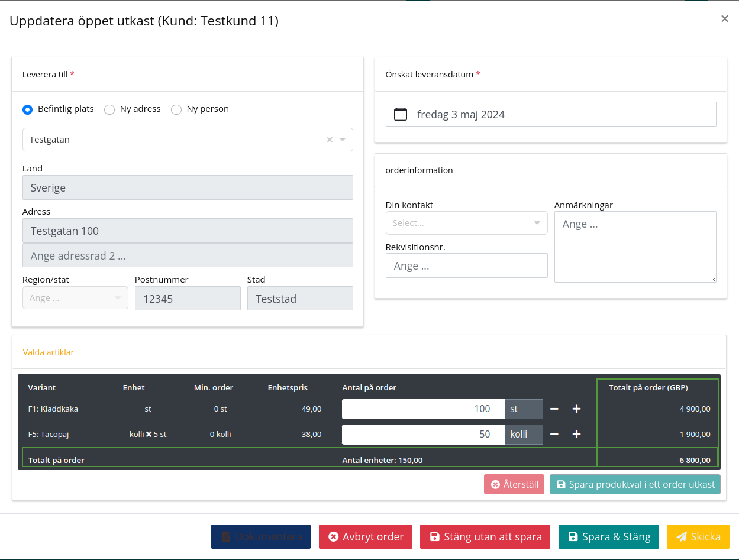The width and height of the screenshot is (739, 560).
Task: Open the calendar date picker icon
Action: pyautogui.click(x=400, y=114)
